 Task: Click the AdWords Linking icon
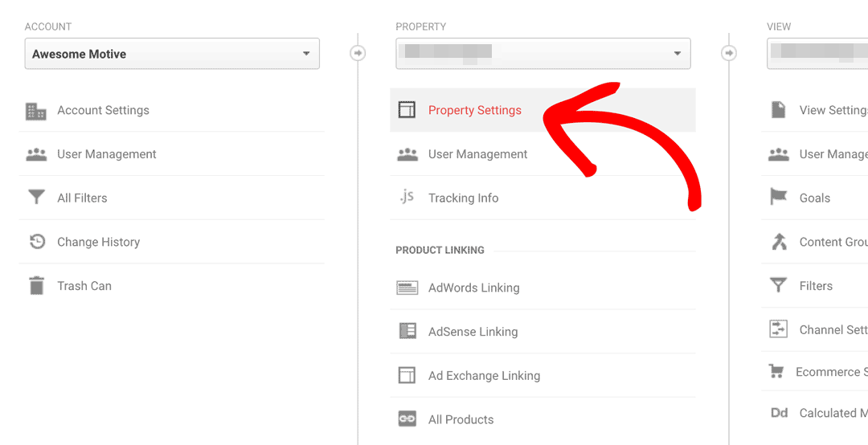pyautogui.click(x=407, y=288)
